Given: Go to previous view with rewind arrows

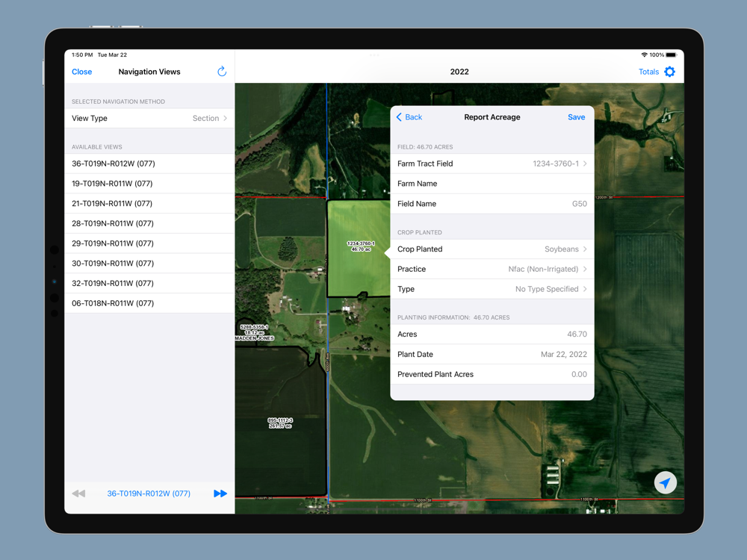Looking at the screenshot, I should (78, 494).
